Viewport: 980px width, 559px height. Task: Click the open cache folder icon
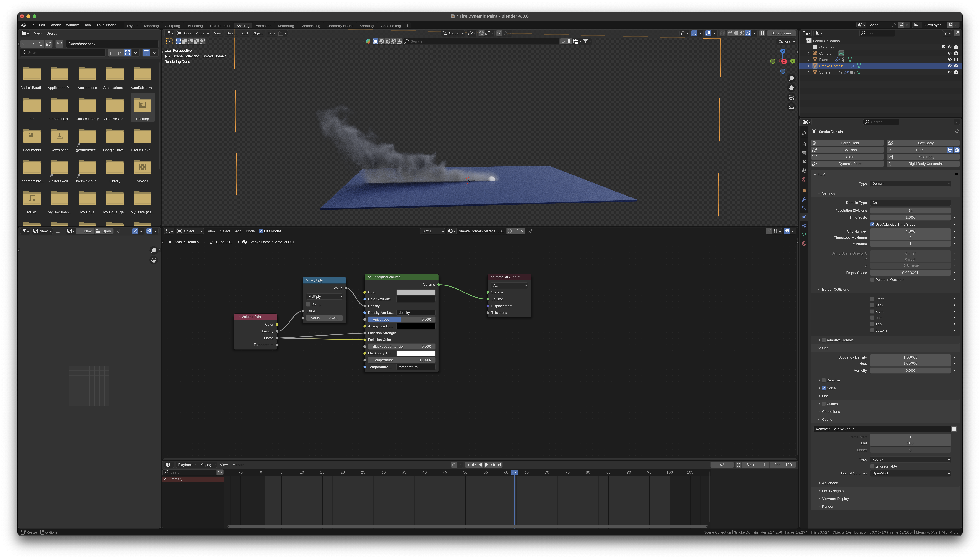click(x=954, y=429)
